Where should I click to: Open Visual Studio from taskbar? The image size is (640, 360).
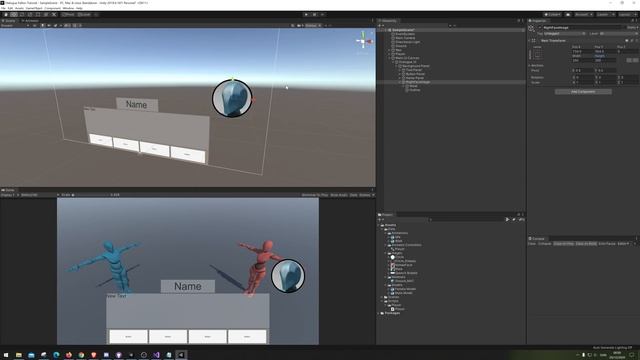click(x=156, y=355)
